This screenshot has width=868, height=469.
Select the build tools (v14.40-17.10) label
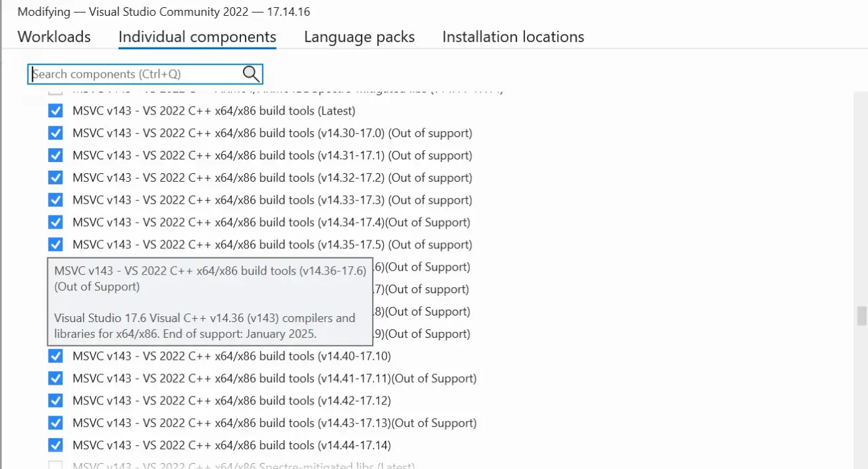tap(232, 356)
